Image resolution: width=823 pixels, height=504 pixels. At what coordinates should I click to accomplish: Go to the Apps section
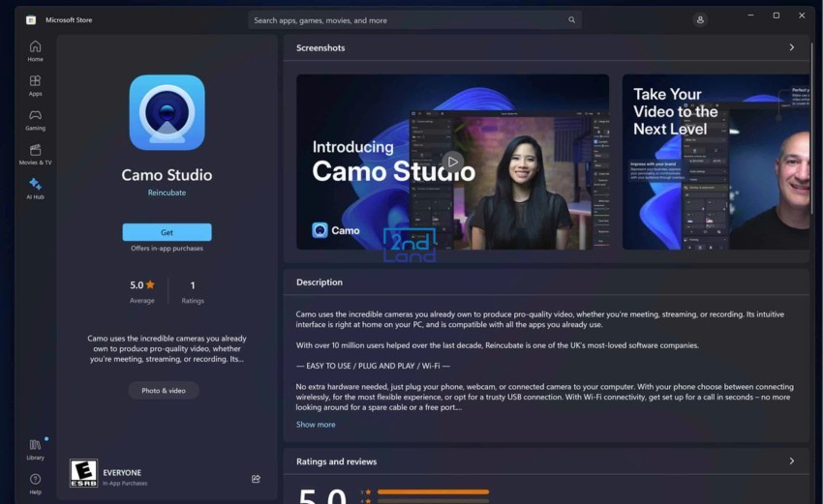coord(35,85)
